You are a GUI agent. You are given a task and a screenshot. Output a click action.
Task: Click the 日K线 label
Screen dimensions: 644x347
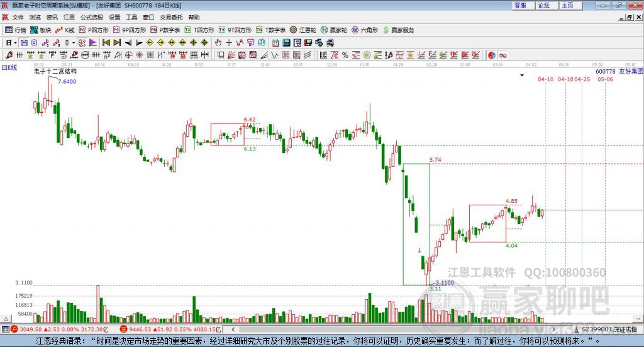coord(9,67)
